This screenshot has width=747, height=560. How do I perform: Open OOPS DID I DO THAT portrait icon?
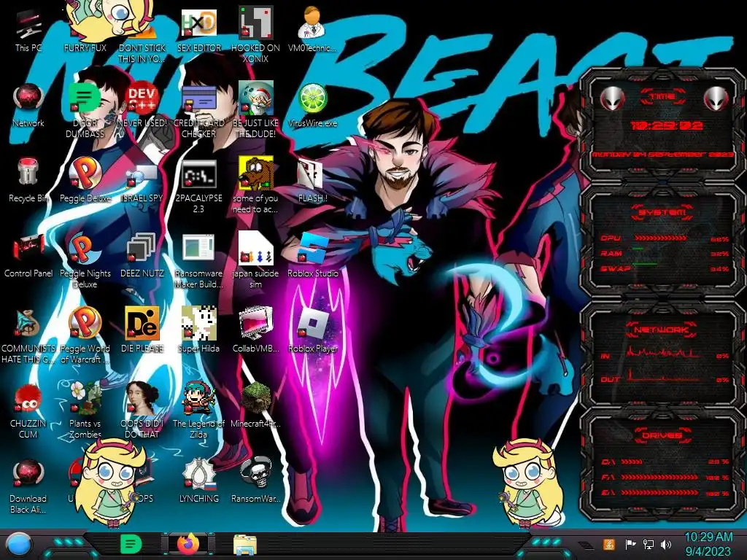tap(142, 411)
